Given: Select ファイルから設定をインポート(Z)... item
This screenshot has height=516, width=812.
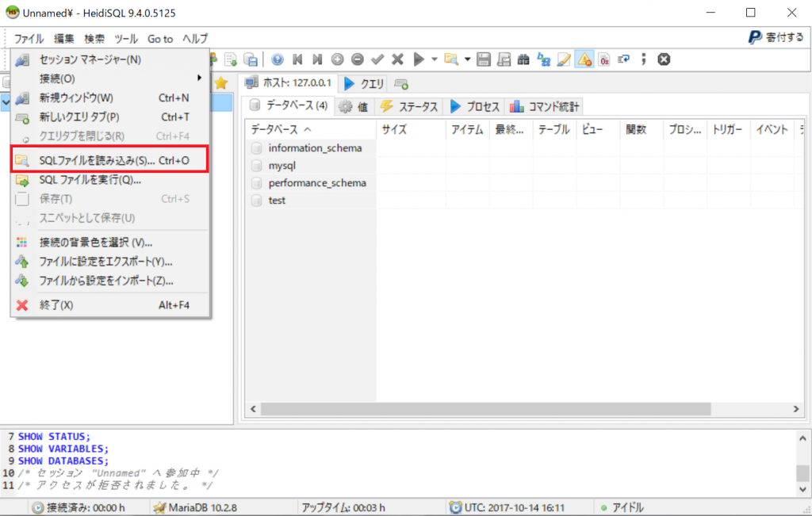Looking at the screenshot, I should click(110, 281).
